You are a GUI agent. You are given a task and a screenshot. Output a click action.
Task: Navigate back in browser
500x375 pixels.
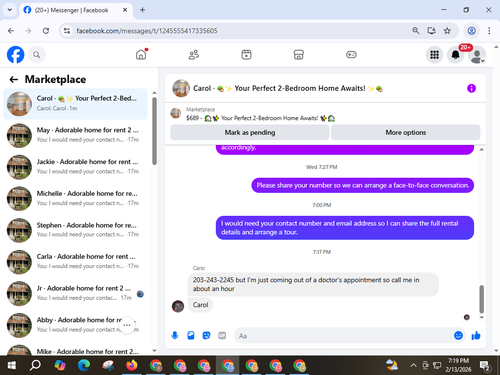tap(11, 31)
